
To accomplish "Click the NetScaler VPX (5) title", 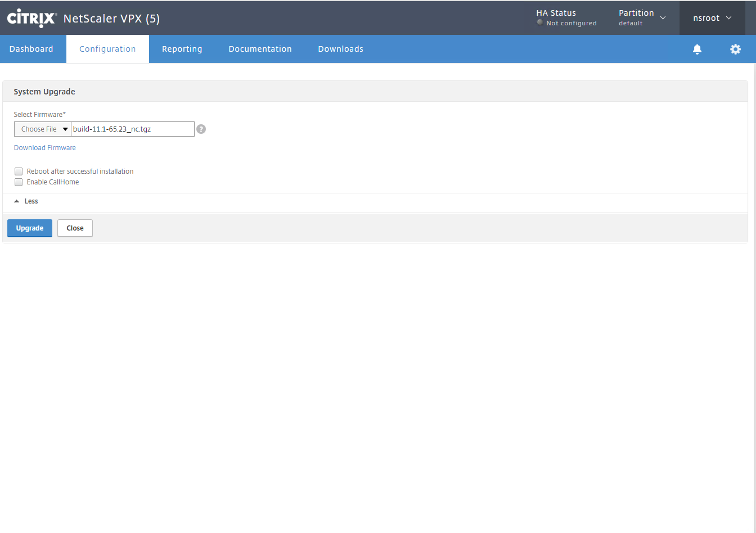I will [111, 19].
